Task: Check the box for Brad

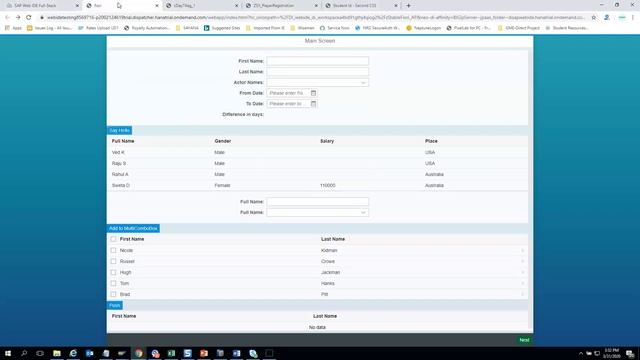Action: (113, 294)
